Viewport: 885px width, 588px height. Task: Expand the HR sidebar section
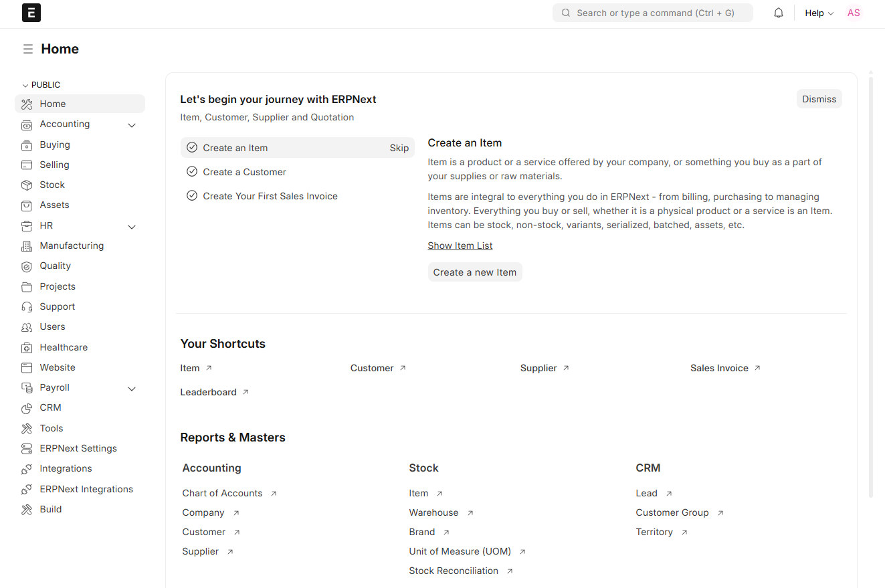pos(132,227)
